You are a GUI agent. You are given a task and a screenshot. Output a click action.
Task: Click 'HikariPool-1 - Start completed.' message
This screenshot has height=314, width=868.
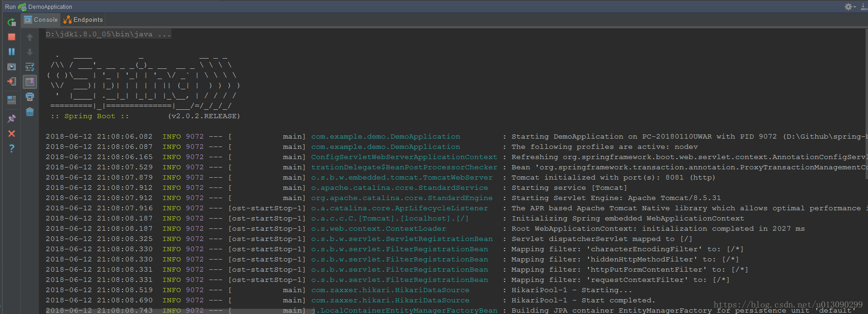[583, 300]
